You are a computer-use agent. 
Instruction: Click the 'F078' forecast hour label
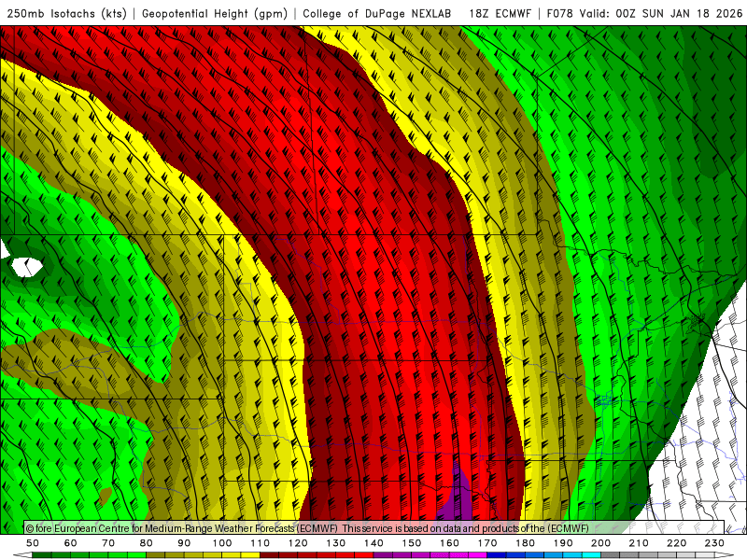coord(559,14)
